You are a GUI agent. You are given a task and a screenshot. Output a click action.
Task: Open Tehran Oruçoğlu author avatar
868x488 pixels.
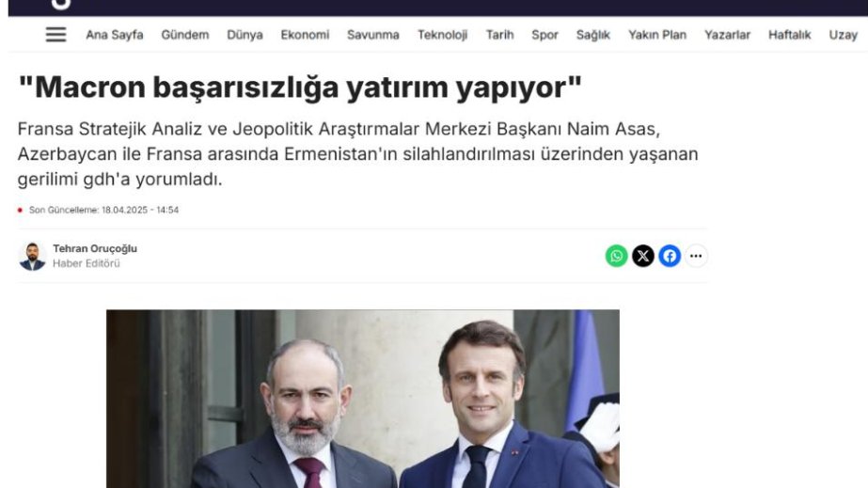click(32, 256)
